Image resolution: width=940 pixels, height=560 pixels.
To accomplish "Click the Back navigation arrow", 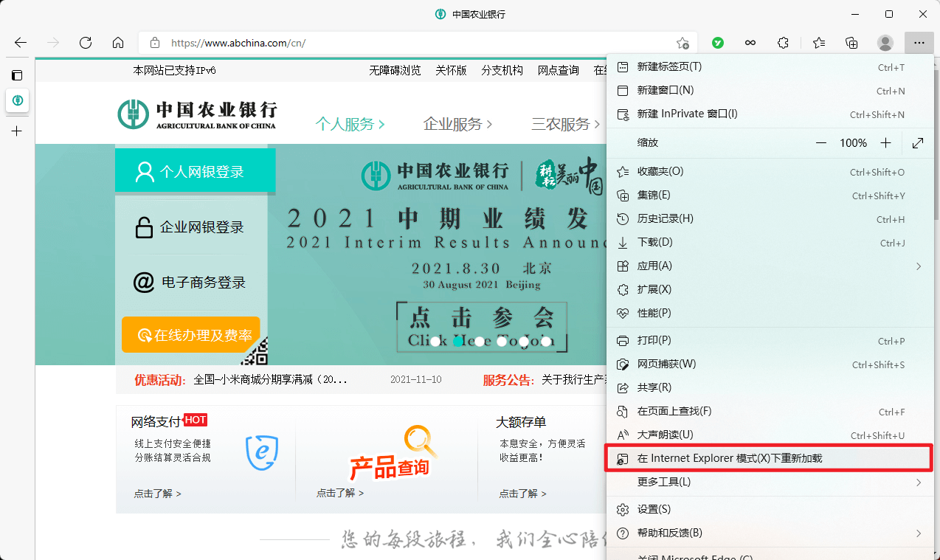I will point(19,43).
